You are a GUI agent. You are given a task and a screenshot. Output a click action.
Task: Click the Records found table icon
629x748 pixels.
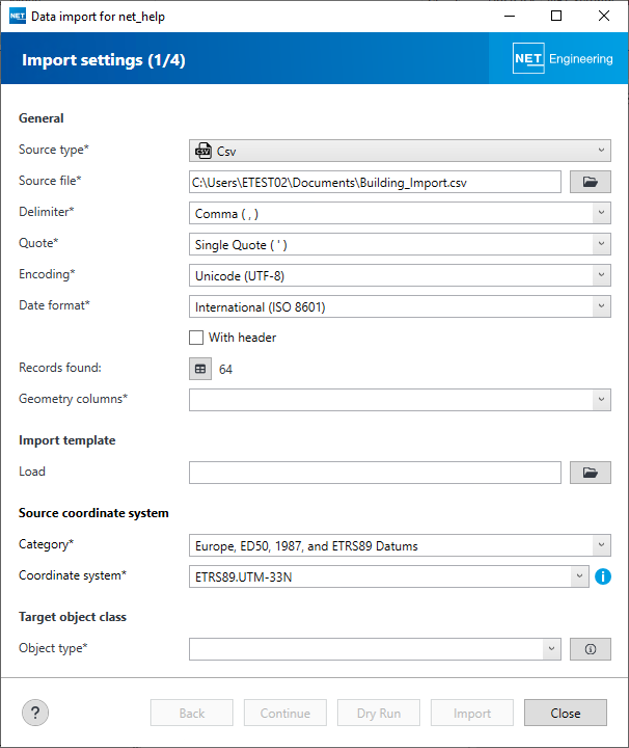201,369
